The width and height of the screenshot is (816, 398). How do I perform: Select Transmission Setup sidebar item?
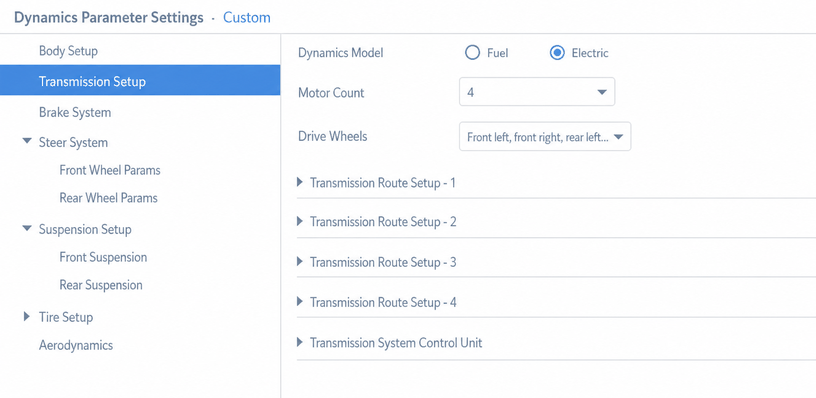(x=140, y=81)
